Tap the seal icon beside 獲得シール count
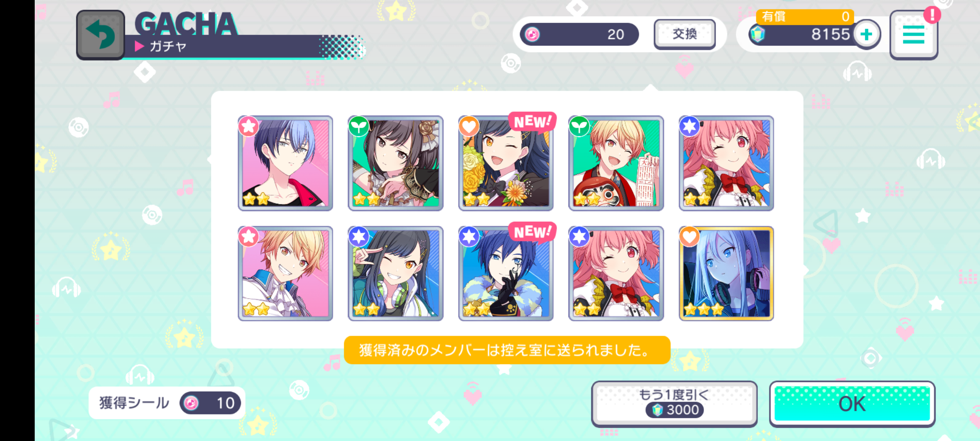Viewport: 980px width, 441px height. pos(191,403)
